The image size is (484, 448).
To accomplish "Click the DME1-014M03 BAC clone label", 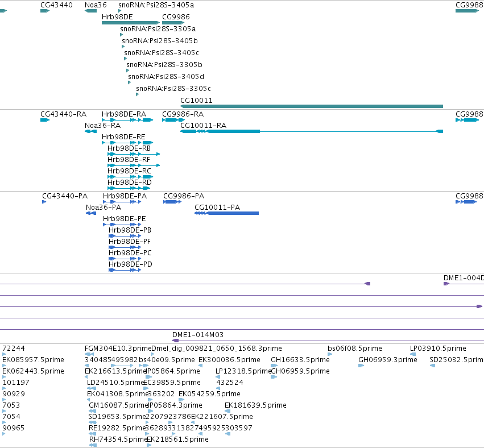I will [x=198, y=335].
